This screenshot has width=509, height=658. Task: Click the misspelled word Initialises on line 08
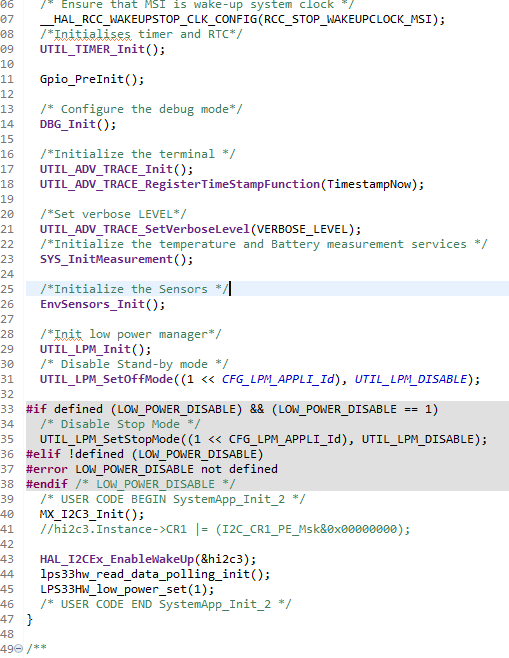coord(92,34)
